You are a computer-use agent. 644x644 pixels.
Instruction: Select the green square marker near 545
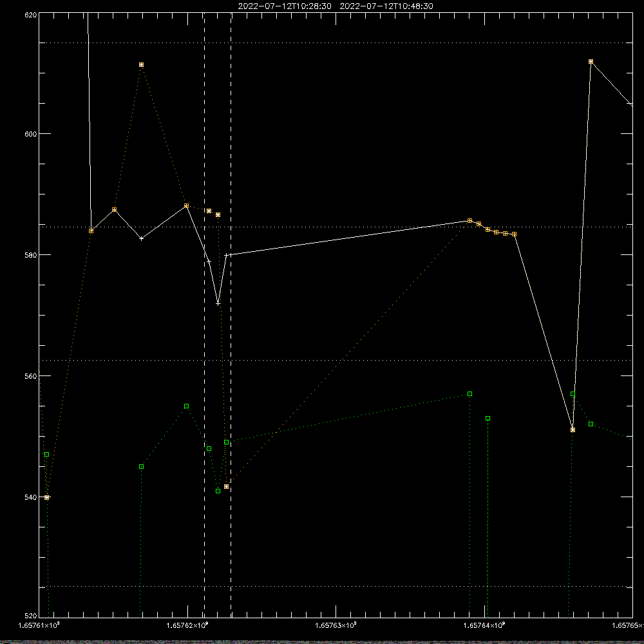141,466
